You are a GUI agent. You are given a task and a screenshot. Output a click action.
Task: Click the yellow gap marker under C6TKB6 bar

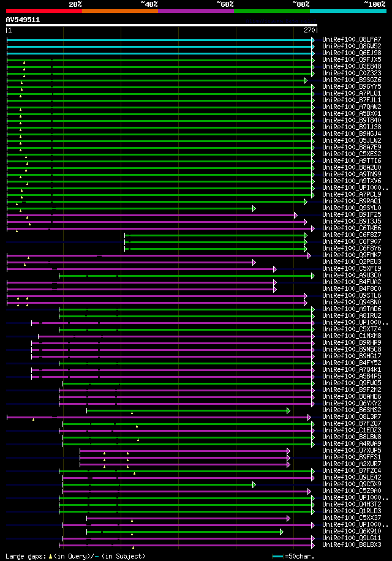[x=17, y=231]
